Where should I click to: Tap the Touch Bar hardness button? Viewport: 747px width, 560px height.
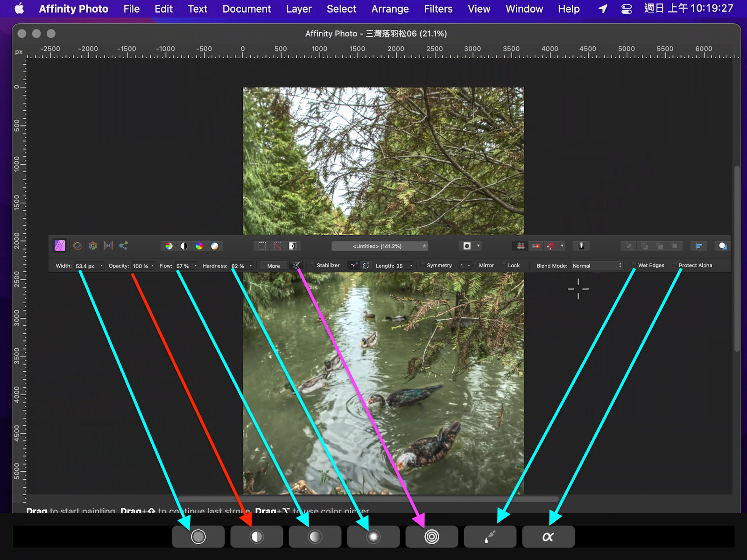[373, 537]
